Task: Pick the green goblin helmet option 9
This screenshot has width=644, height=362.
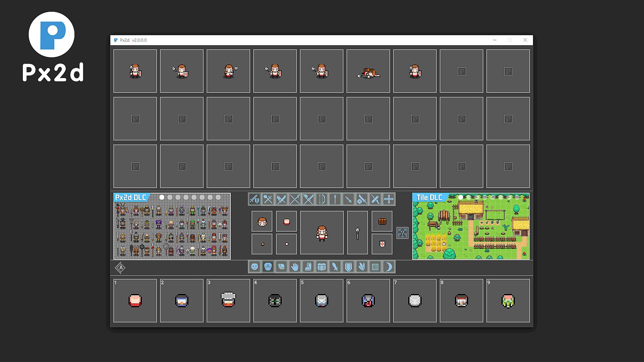Action: pos(508,301)
